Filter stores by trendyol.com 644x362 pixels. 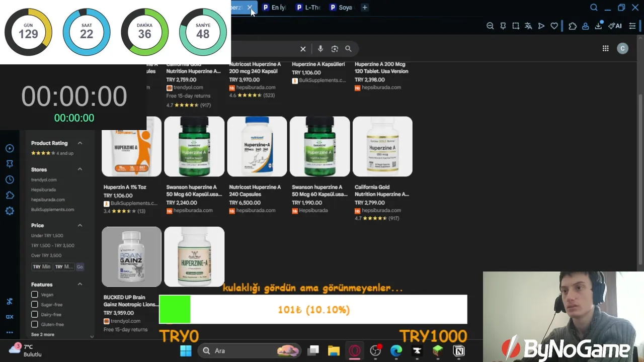click(x=44, y=179)
